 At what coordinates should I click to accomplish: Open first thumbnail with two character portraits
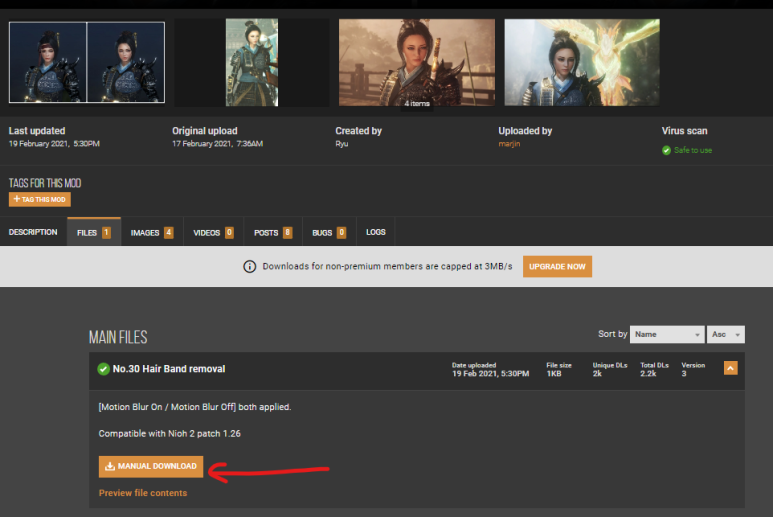pos(87,62)
